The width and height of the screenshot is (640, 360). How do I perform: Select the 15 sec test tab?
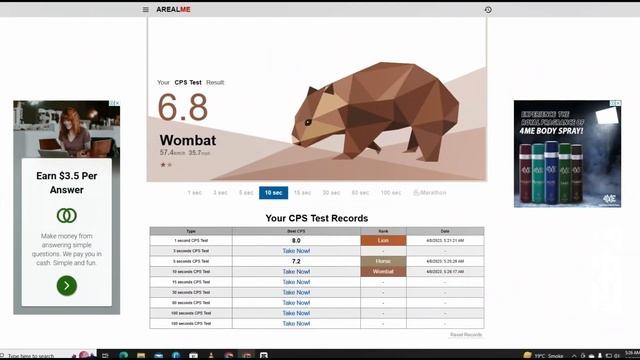pyautogui.click(x=302, y=193)
